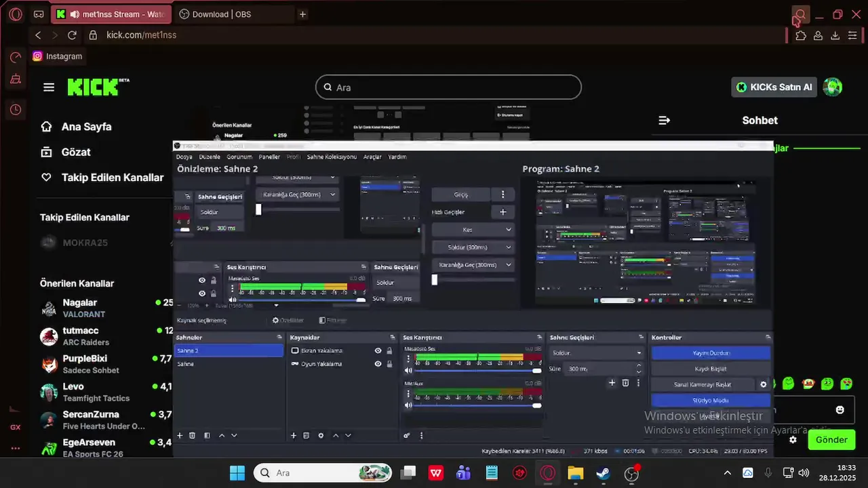Image resolution: width=868 pixels, height=488 pixels.
Task: Open the Düzenle menu in OBS
Action: [210, 157]
